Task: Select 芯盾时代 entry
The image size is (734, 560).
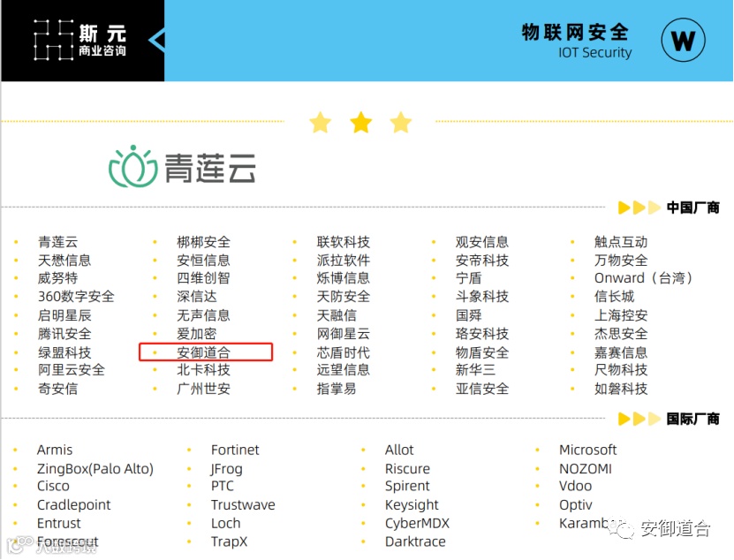Action: coord(343,352)
